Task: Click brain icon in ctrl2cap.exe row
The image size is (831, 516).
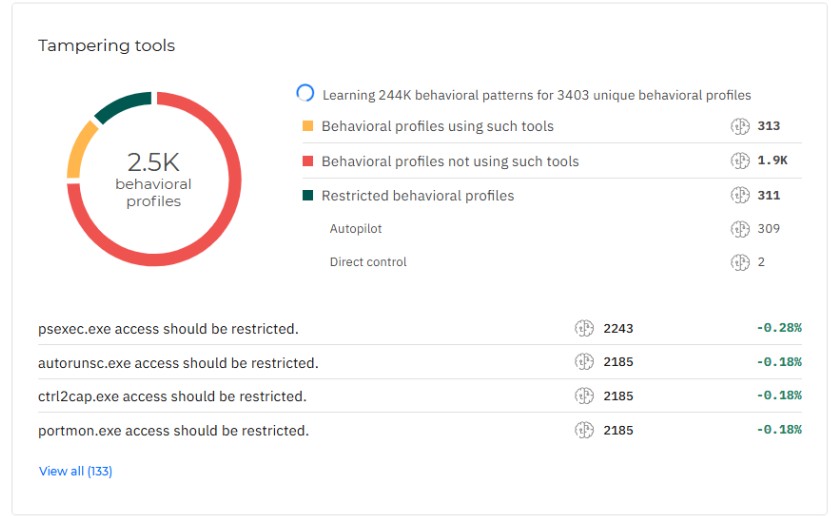Action: click(x=584, y=396)
